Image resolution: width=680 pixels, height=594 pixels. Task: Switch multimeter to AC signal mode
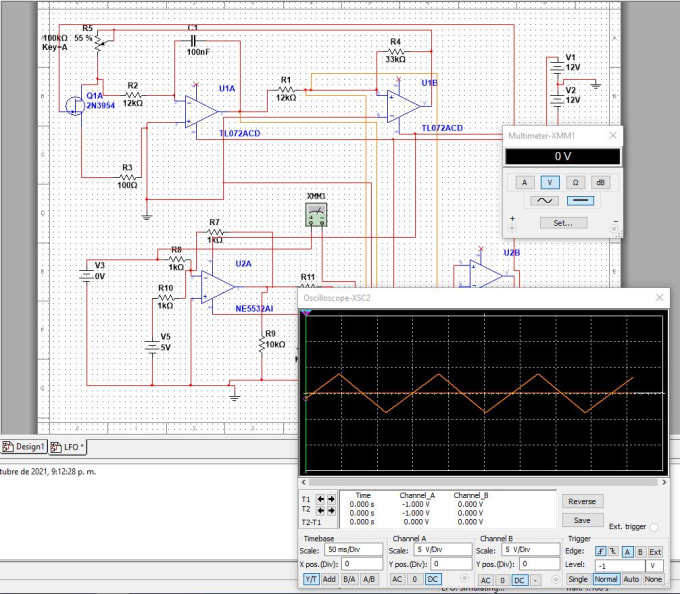pos(545,201)
